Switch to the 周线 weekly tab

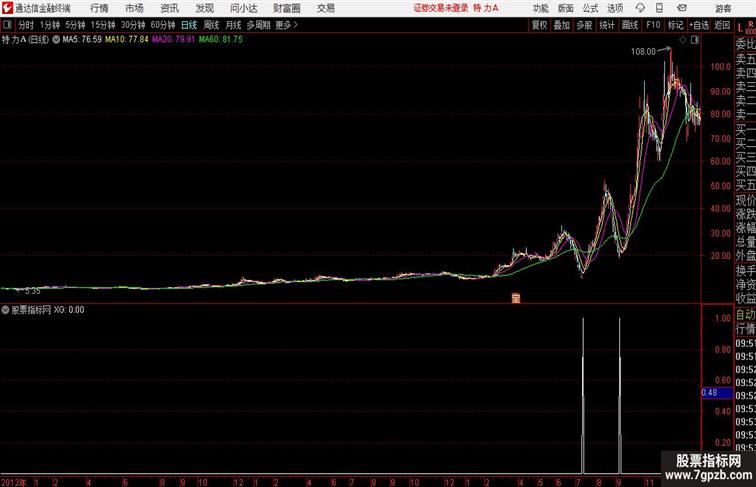[x=211, y=25]
